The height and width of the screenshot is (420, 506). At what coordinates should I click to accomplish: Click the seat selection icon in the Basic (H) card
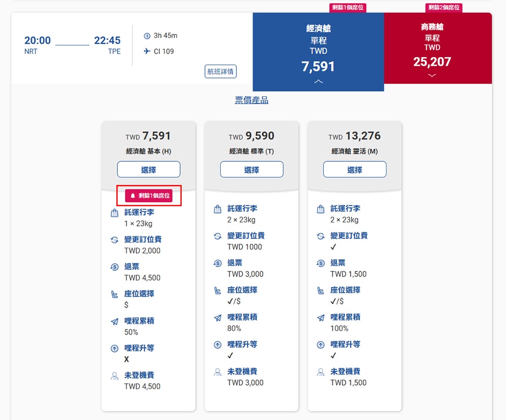(114, 294)
